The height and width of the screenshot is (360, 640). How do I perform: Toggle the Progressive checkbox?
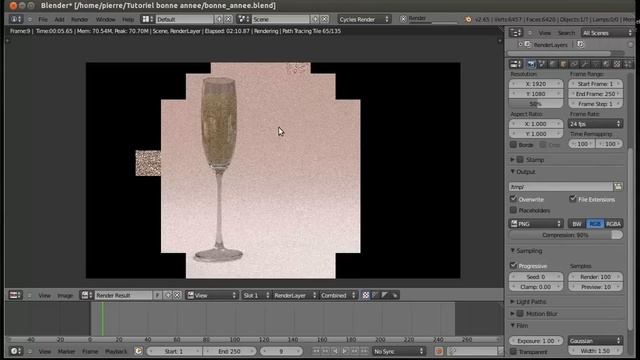(x=513, y=265)
